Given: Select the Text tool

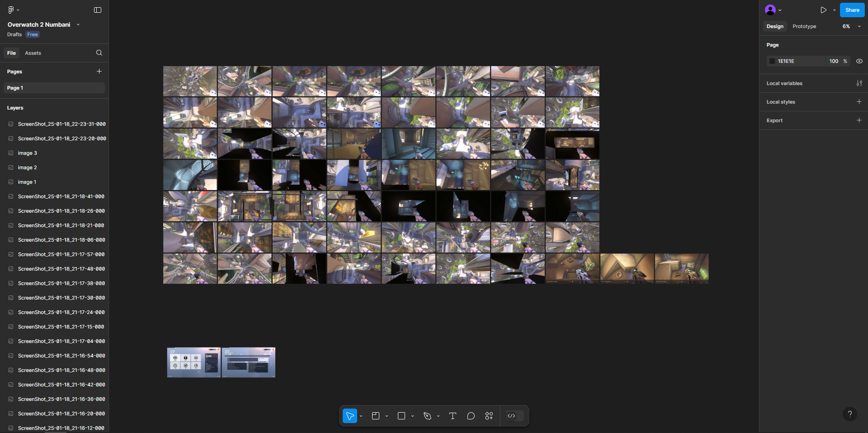Looking at the screenshot, I should (x=453, y=416).
